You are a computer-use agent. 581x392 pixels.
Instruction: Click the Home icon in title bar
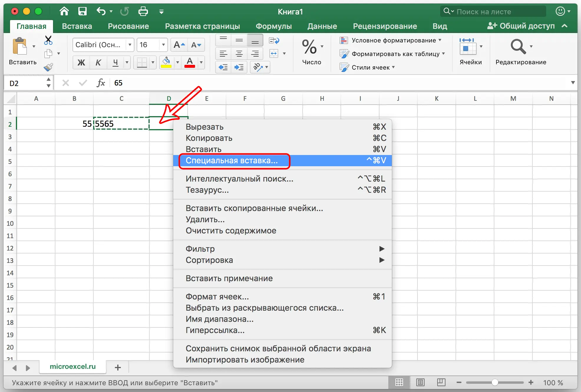[x=64, y=11]
